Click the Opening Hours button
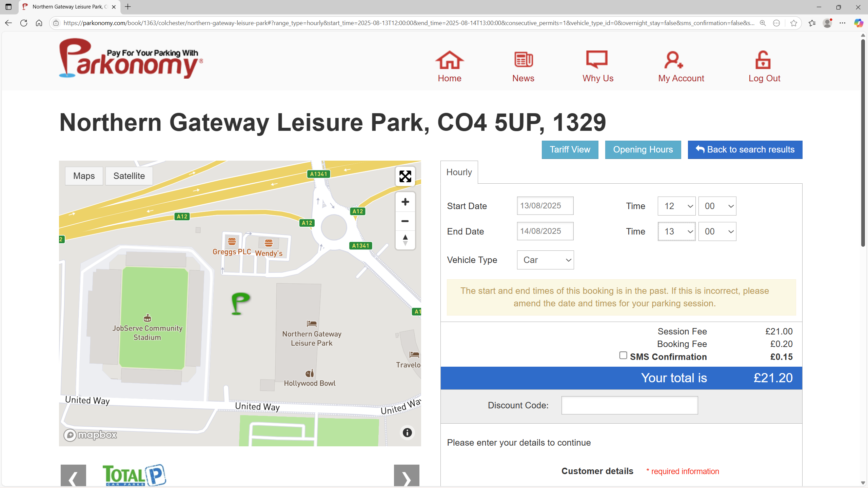The height and width of the screenshot is (488, 868). [x=643, y=150]
